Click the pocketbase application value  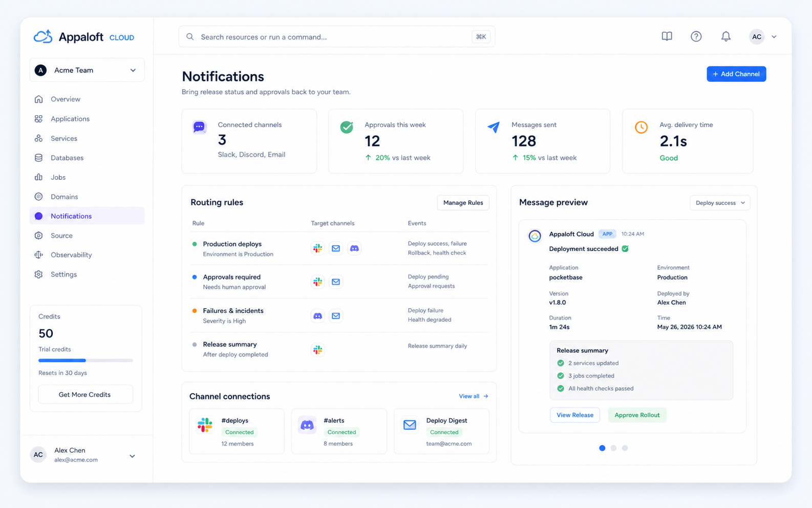pos(566,278)
